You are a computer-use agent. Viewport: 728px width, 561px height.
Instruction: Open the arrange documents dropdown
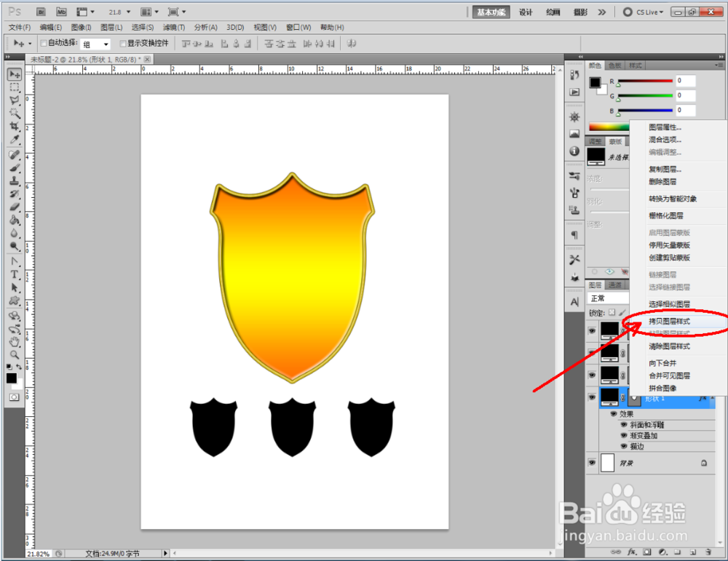tap(149, 12)
